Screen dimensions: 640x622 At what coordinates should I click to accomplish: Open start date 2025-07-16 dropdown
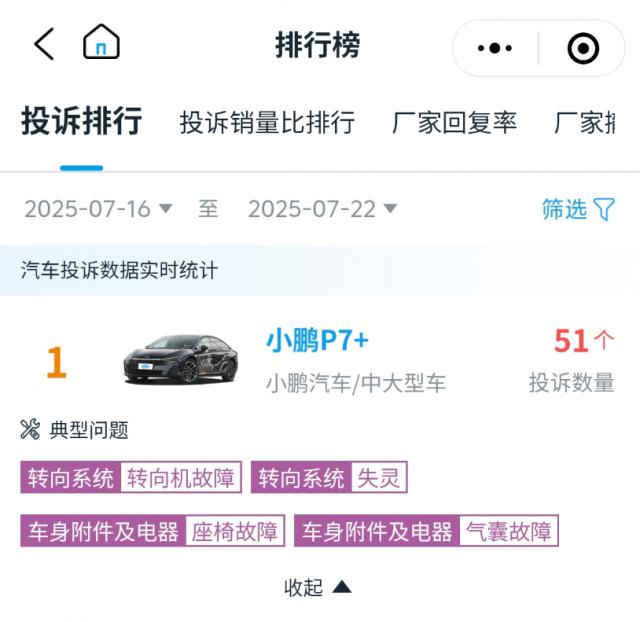click(x=98, y=209)
